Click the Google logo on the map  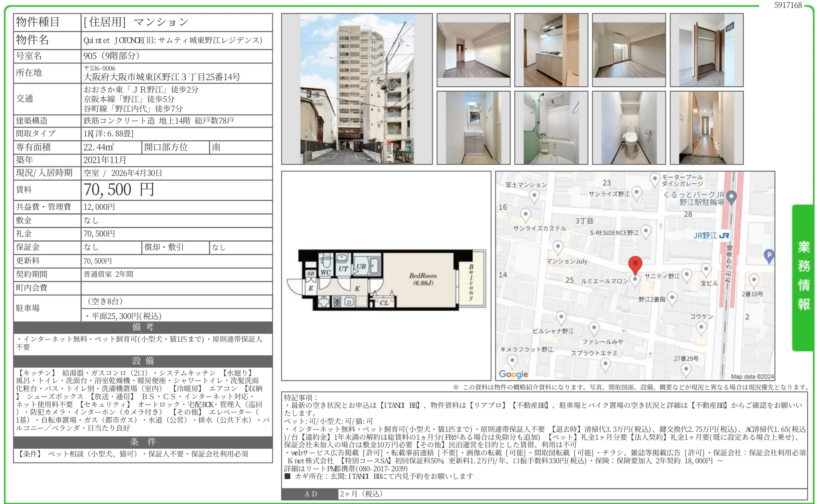[513, 374]
